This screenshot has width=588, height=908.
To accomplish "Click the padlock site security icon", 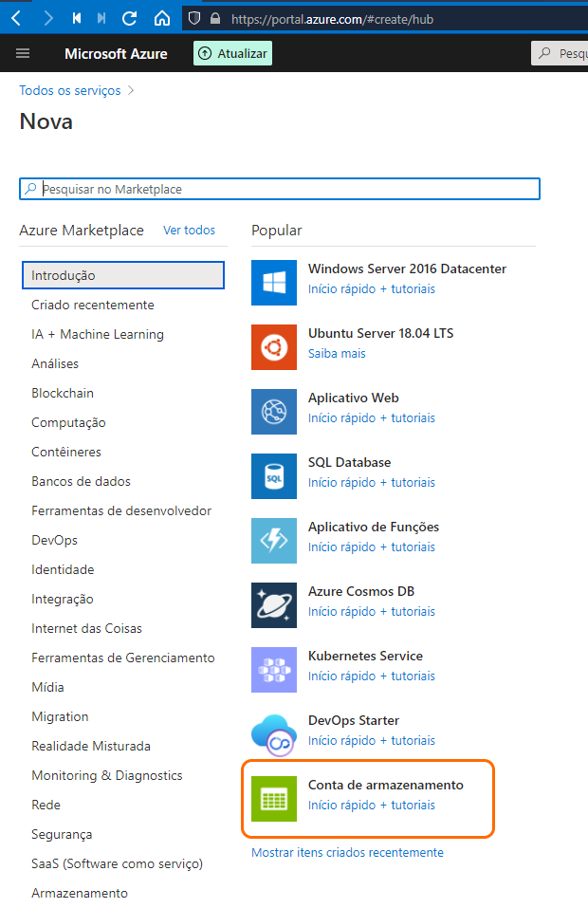I will pos(215,19).
